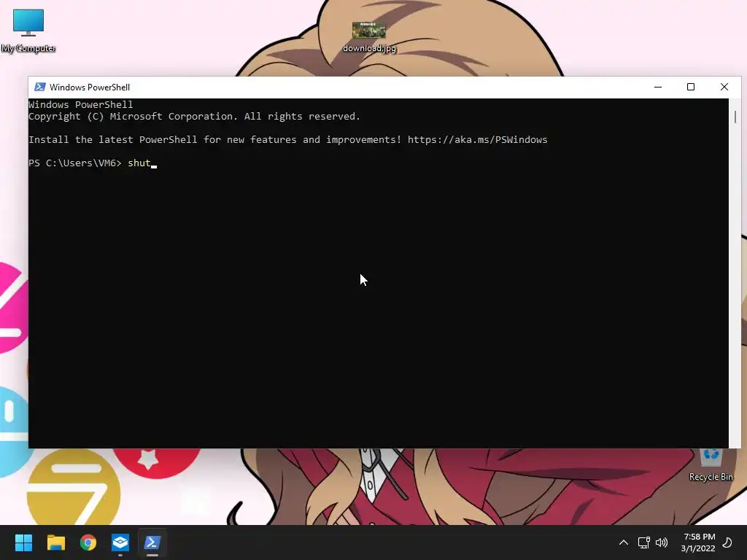This screenshot has height=560, width=747.
Task: Open the network status tray icon
Action: point(643,542)
